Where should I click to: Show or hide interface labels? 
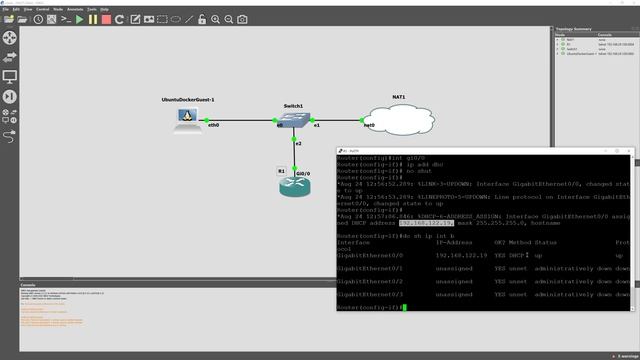[51, 19]
